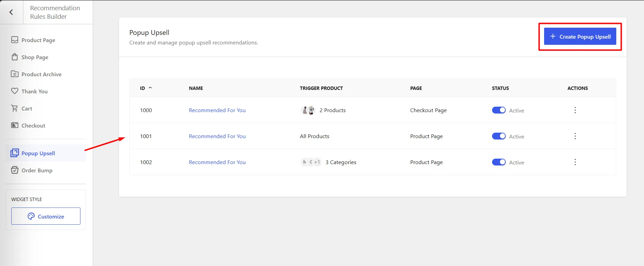
Task: Click the STATUS column header
Action: (500, 88)
